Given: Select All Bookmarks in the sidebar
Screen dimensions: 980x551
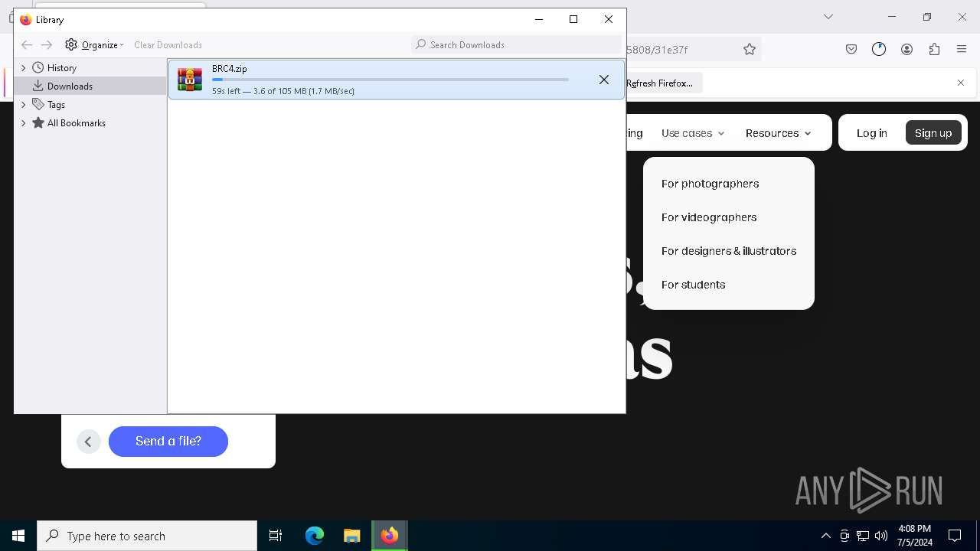Looking at the screenshot, I should click(x=76, y=123).
